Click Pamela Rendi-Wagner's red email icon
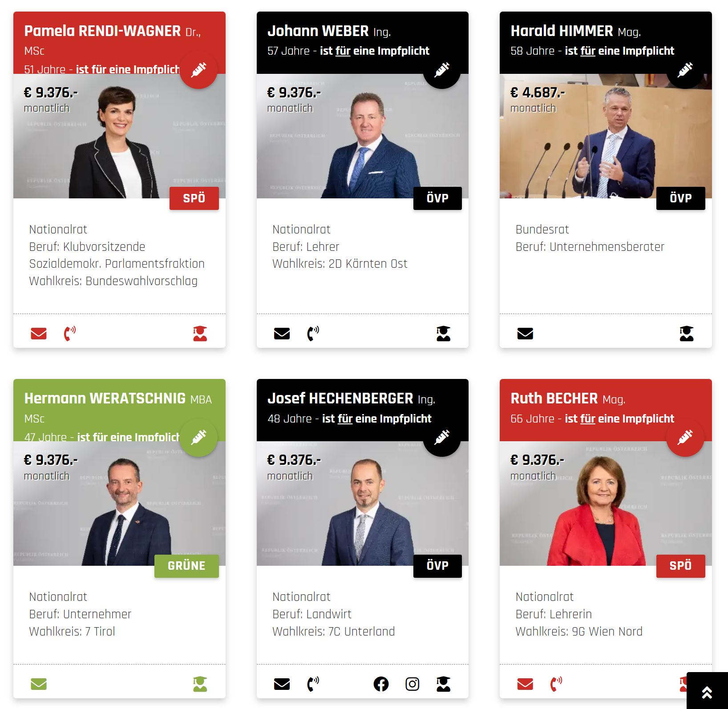This screenshot has height=709, width=728. coord(39,333)
